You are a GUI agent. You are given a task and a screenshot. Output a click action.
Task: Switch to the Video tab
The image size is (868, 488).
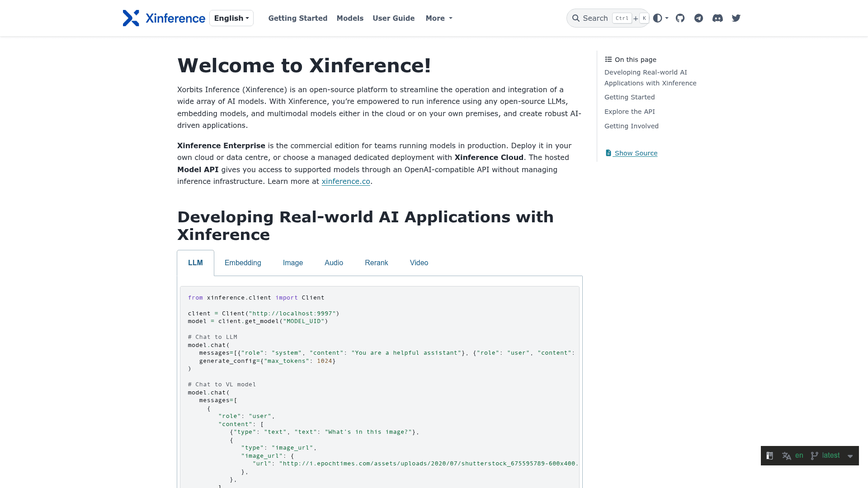coord(419,263)
